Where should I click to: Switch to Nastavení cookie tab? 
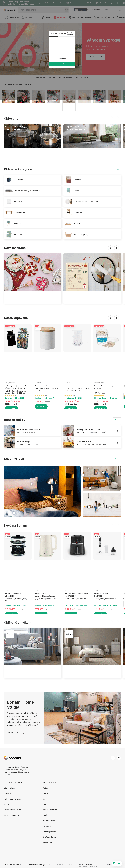62,34
